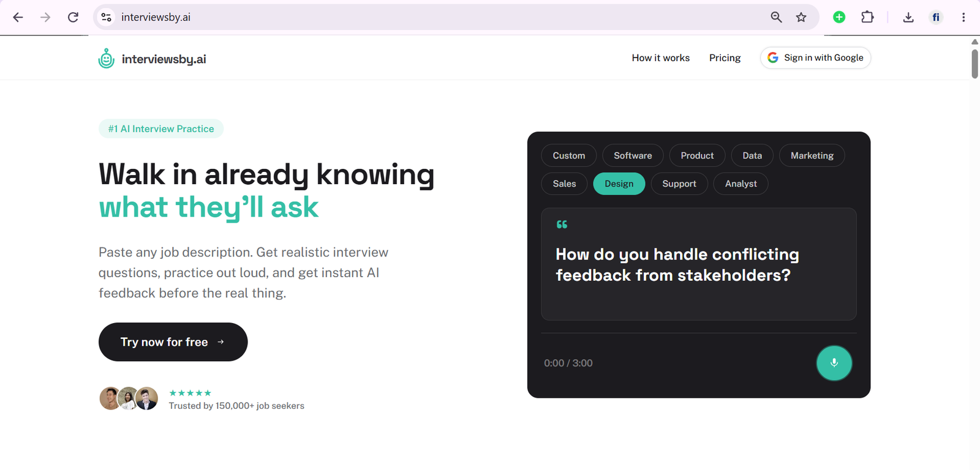
Task: Click the #1 AI Interview Practice badge
Action: (161, 129)
